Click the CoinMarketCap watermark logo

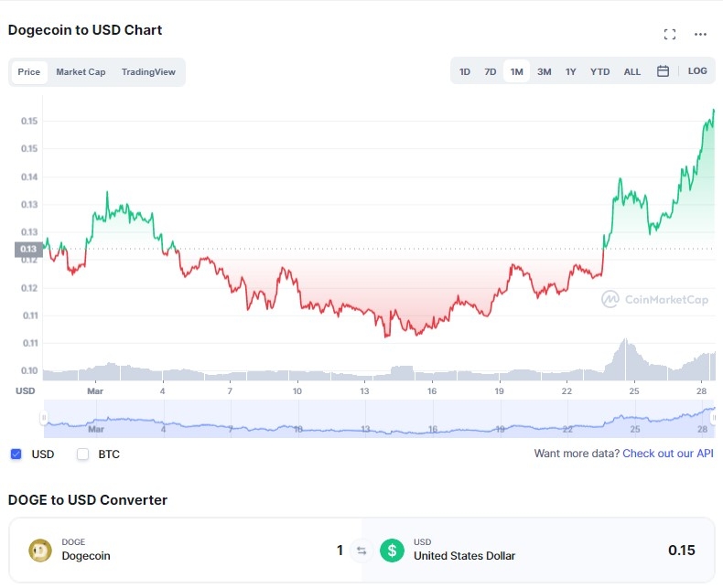click(x=654, y=298)
